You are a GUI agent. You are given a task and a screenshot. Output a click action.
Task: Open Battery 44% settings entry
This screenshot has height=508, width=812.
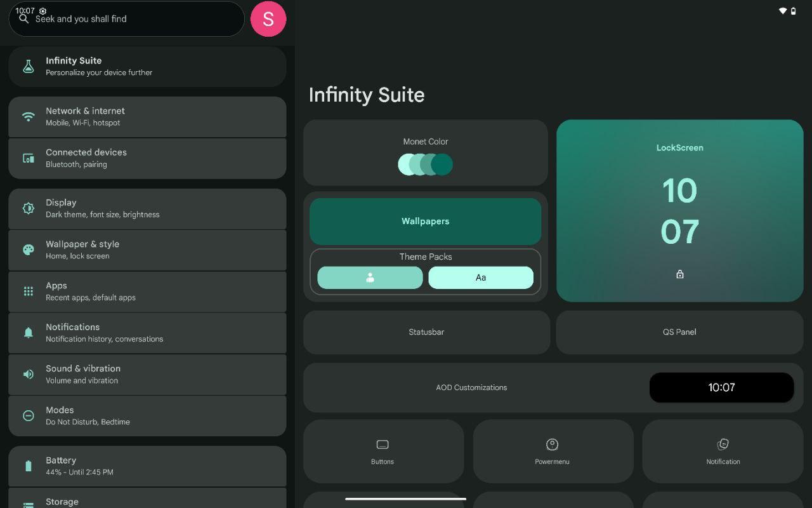pos(147,466)
